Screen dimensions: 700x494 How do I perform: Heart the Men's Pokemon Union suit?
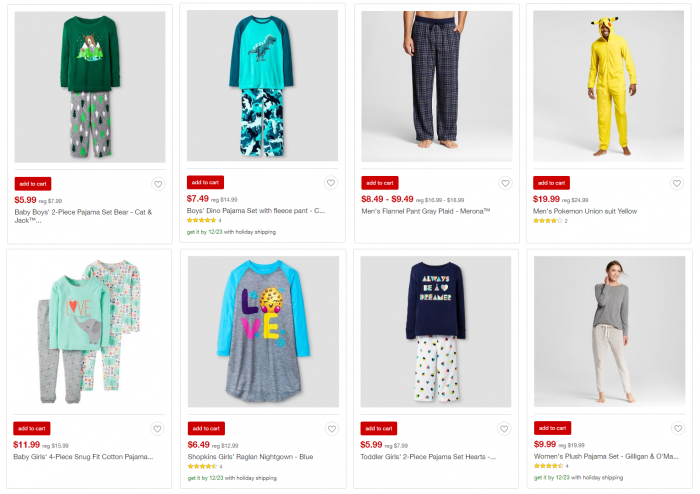(x=677, y=183)
